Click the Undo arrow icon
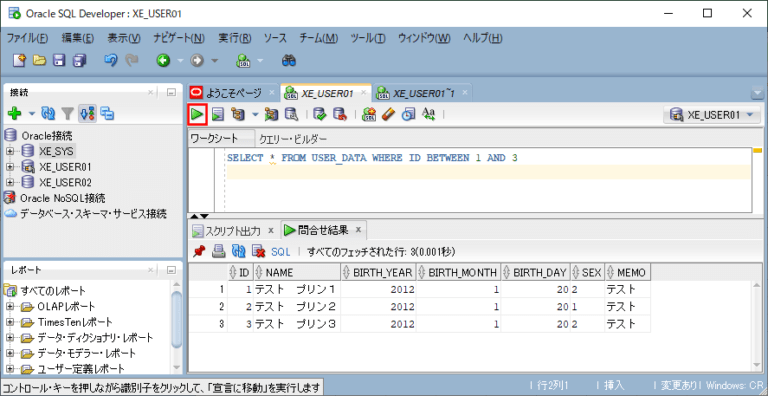This screenshot has width=768, height=396. pos(111,60)
